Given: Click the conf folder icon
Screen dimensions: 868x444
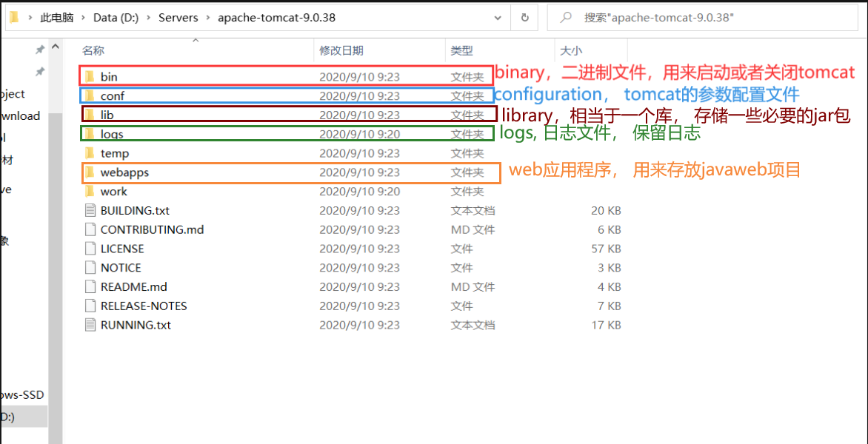Looking at the screenshot, I should coord(90,95).
